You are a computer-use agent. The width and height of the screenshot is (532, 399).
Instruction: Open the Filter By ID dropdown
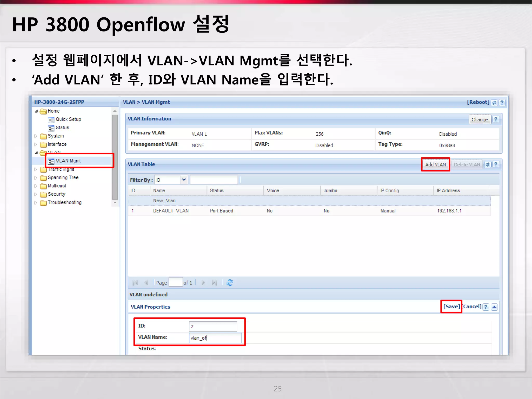coord(184,180)
